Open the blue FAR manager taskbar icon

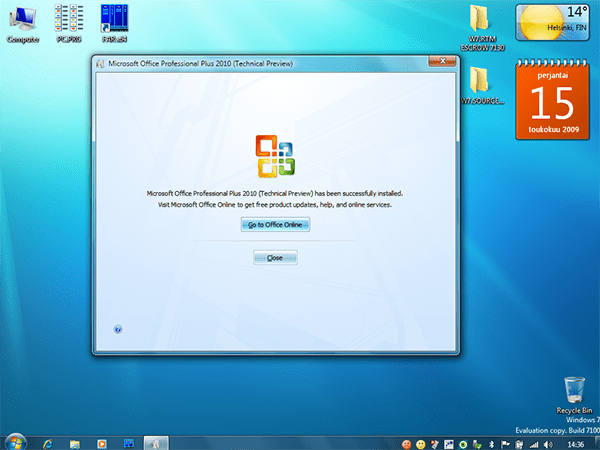129,444
